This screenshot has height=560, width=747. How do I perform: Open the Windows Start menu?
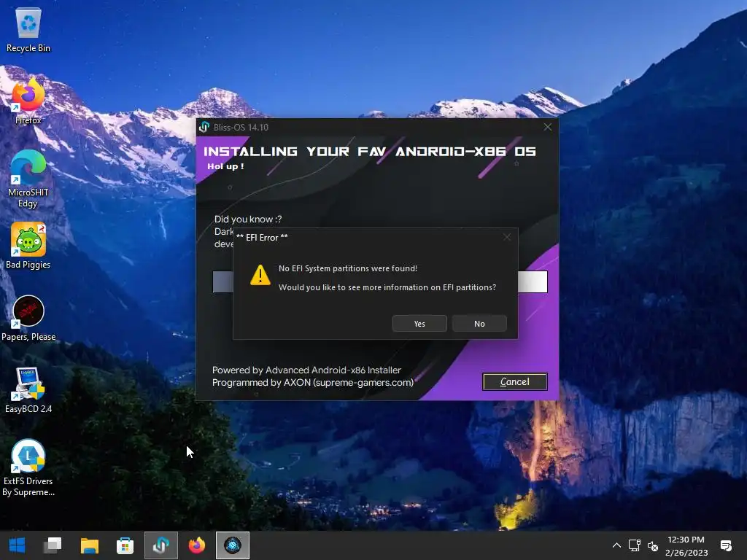pyautogui.click(x=18, y=545)
